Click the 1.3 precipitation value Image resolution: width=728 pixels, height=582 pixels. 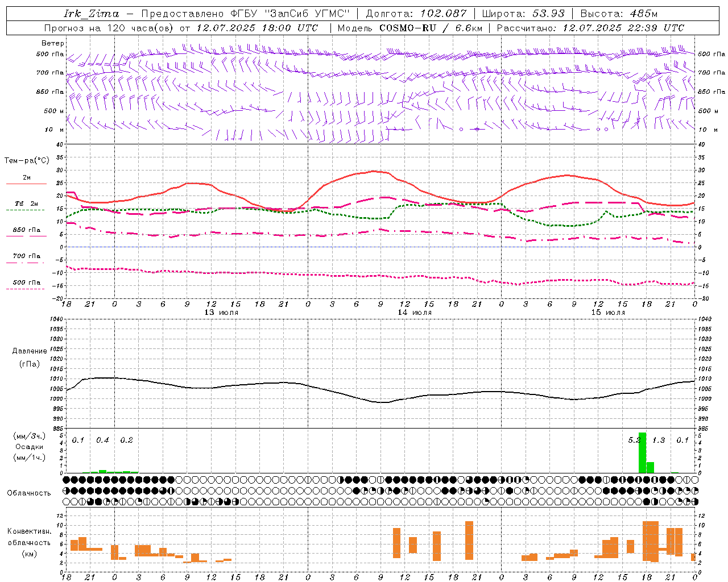click(659, 440)
